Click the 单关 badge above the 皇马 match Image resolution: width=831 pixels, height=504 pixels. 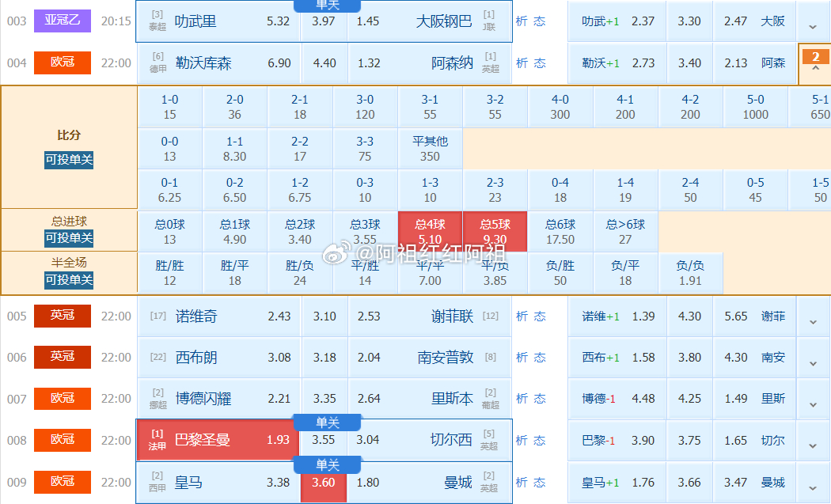pyautogui.click(x=327, y=465)
